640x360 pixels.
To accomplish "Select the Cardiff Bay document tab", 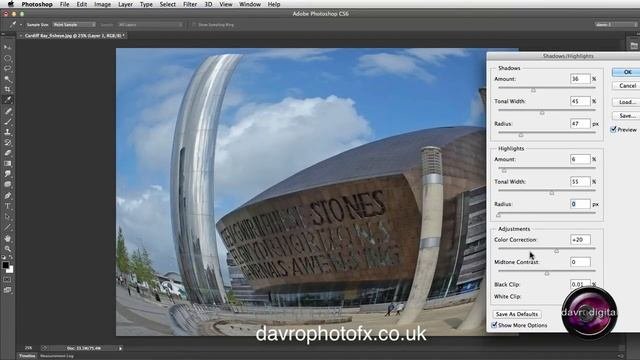I will coord(74,36).
